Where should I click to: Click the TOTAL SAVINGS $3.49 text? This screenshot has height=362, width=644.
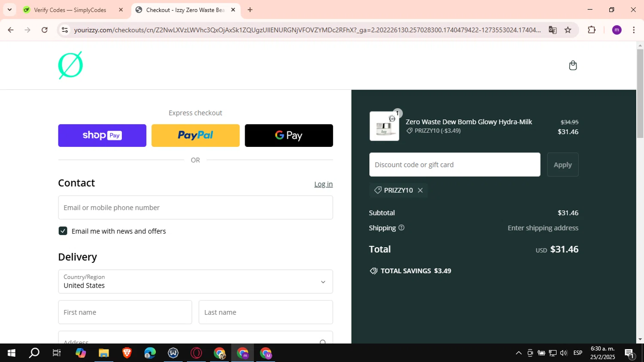point(416,271)
